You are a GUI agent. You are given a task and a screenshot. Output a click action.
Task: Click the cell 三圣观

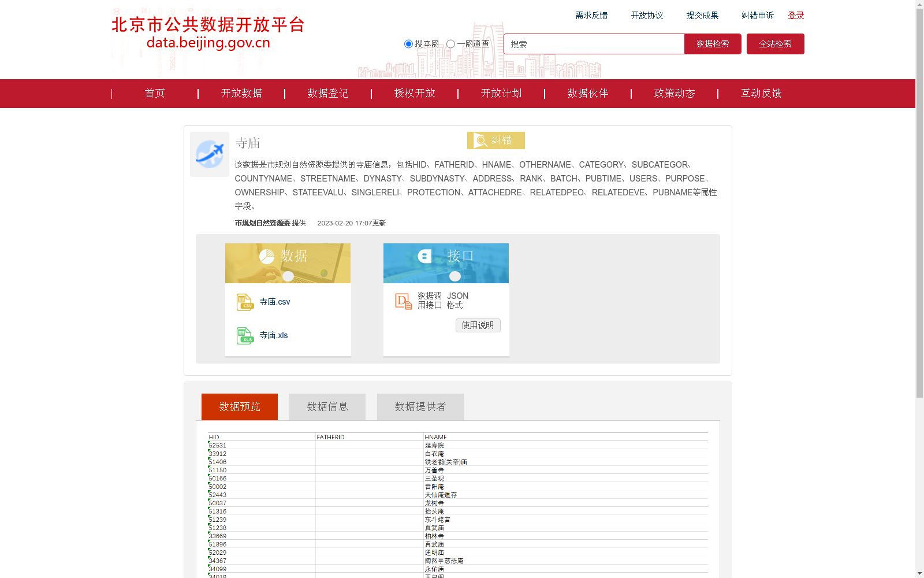pos(434,479)
